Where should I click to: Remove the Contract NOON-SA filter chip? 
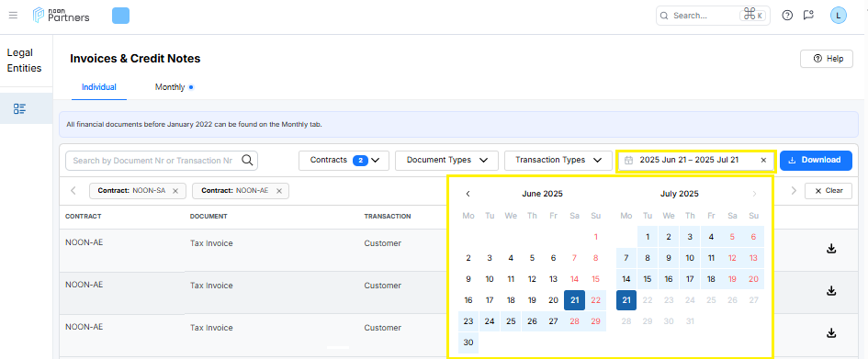coord(175,191)
